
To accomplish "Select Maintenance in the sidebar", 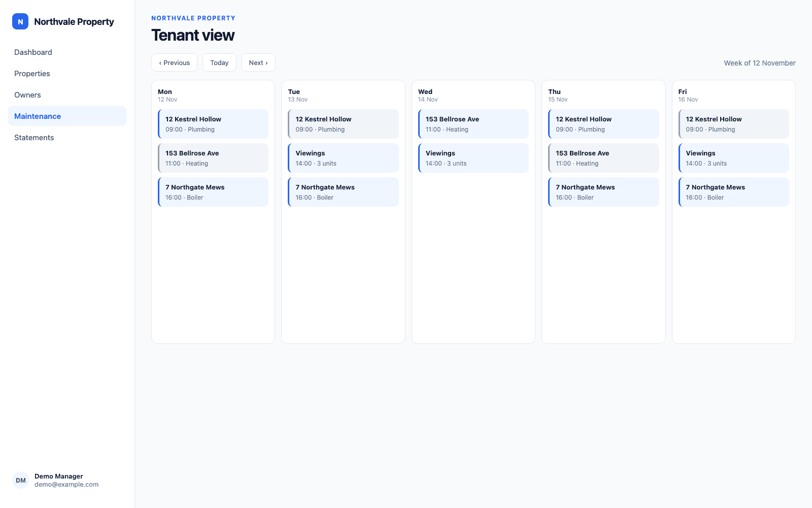I will 67,116.
